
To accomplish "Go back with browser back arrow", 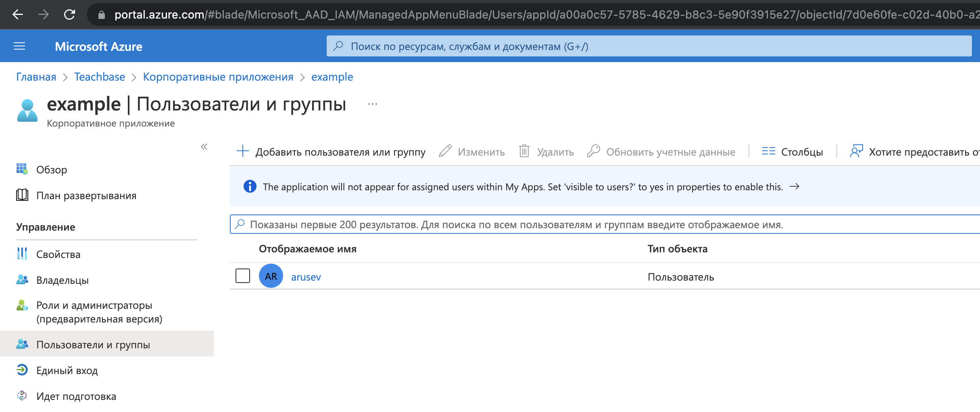I will click(x=18, y=15).
